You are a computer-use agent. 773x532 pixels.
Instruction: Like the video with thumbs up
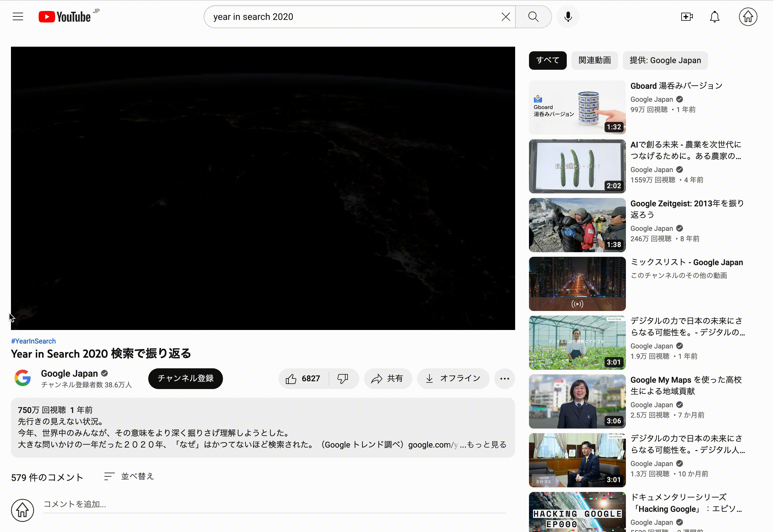(x=303, y=379)
